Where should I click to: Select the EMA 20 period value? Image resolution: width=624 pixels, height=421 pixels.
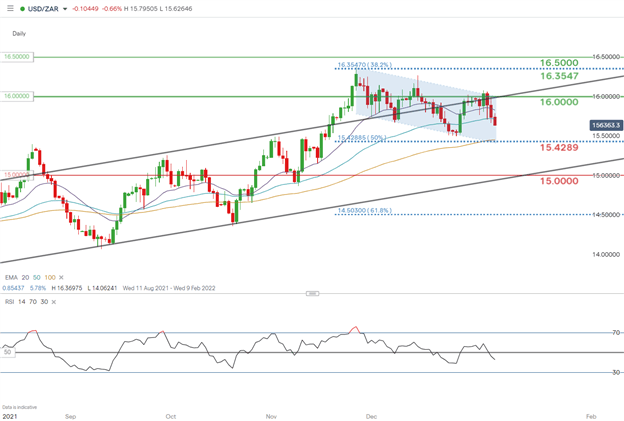coord(25,277)
